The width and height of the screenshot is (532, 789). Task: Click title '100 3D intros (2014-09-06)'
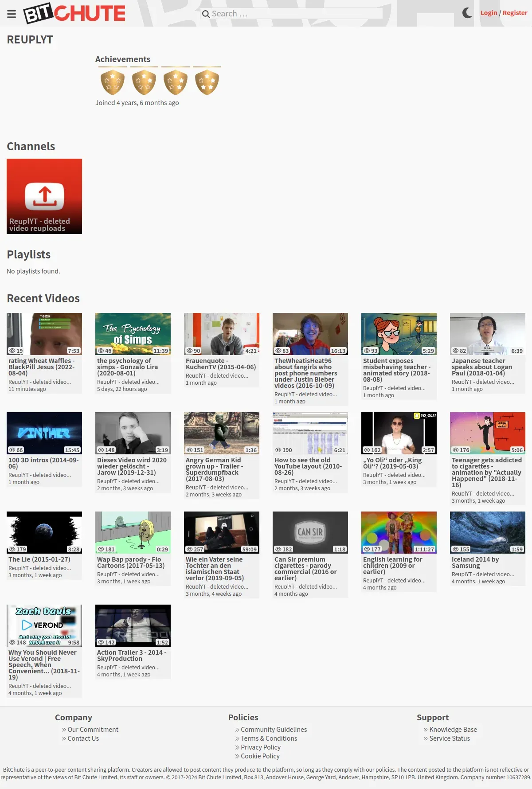coord(43,463)
